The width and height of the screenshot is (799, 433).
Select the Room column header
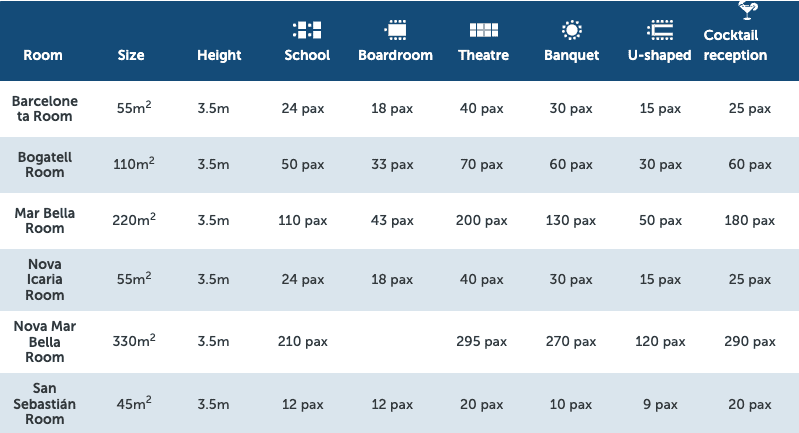pyautogui.click(x=43, y=55)
